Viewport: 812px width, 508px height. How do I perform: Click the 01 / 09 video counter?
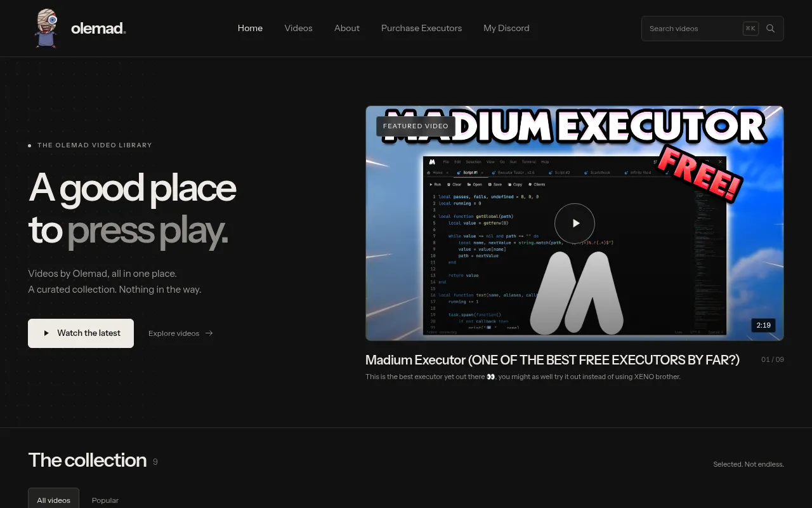[x=773, y=359]
